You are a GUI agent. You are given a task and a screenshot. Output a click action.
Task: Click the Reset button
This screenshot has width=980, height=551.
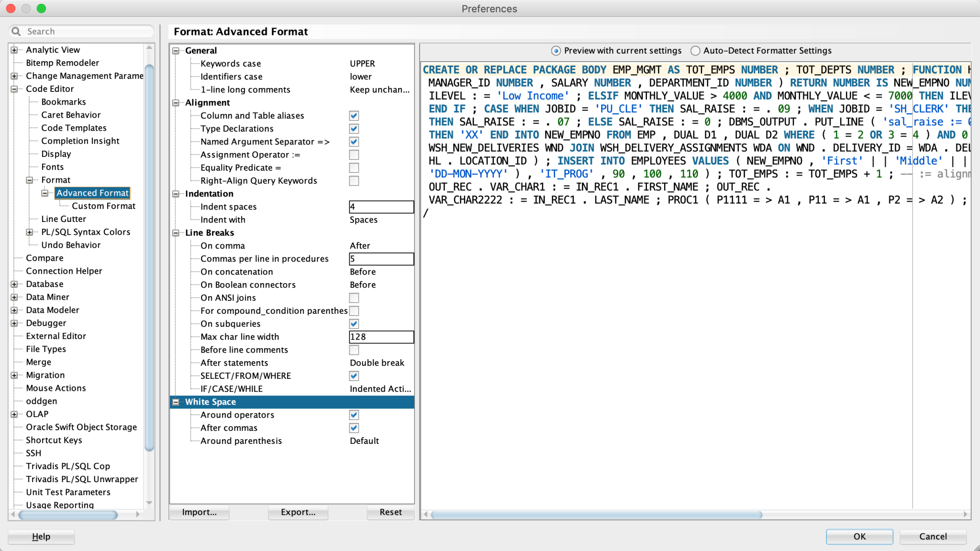pos(390,512)
